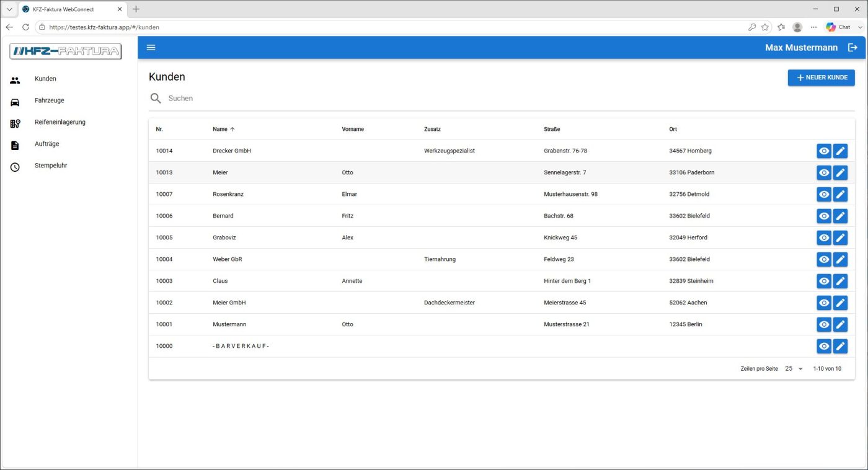View customer Weber GbR with eye icon
This screenshot has width=868, height=470.
[x=824, y=259]
